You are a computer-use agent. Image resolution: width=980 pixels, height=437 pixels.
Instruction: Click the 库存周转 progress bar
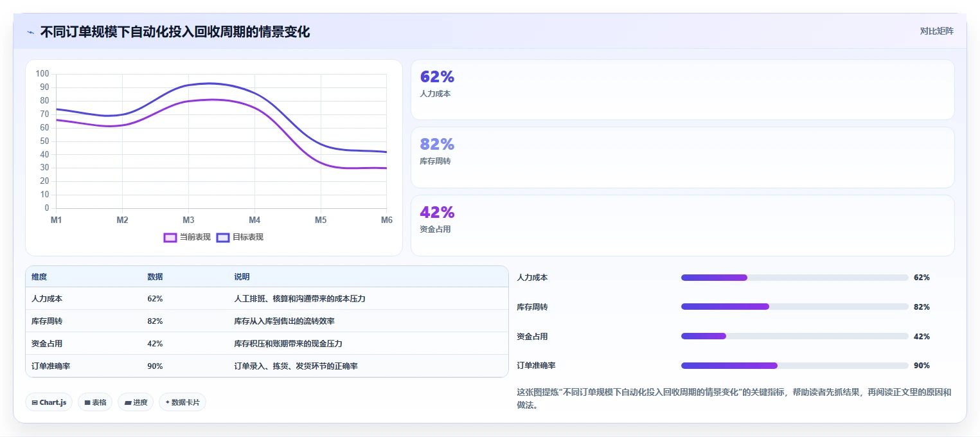794,307
